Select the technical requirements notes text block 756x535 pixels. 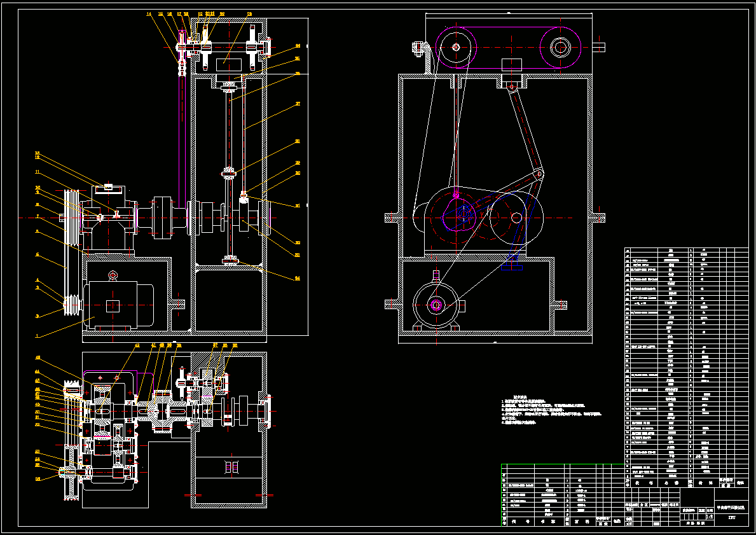tap(551, 410)
